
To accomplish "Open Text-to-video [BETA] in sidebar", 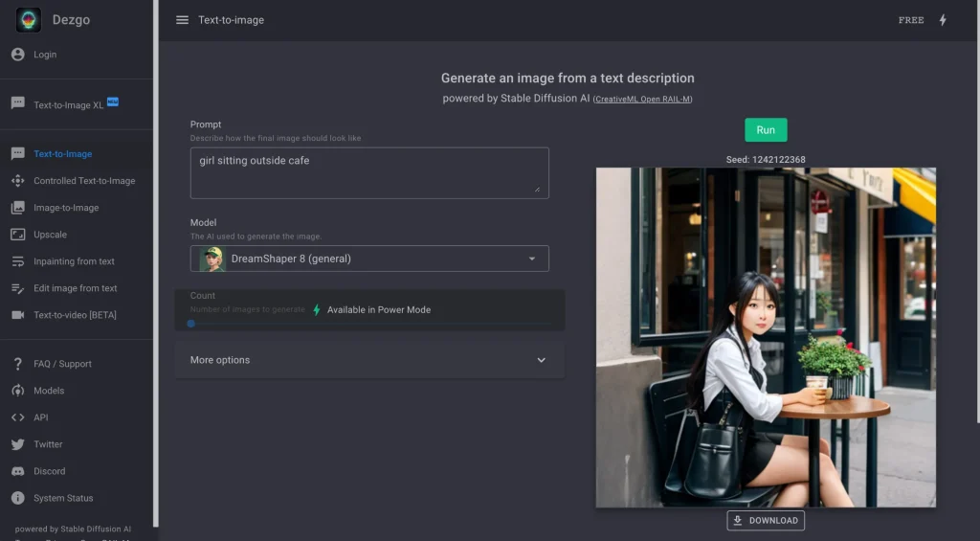I will (x=75, y=315).
